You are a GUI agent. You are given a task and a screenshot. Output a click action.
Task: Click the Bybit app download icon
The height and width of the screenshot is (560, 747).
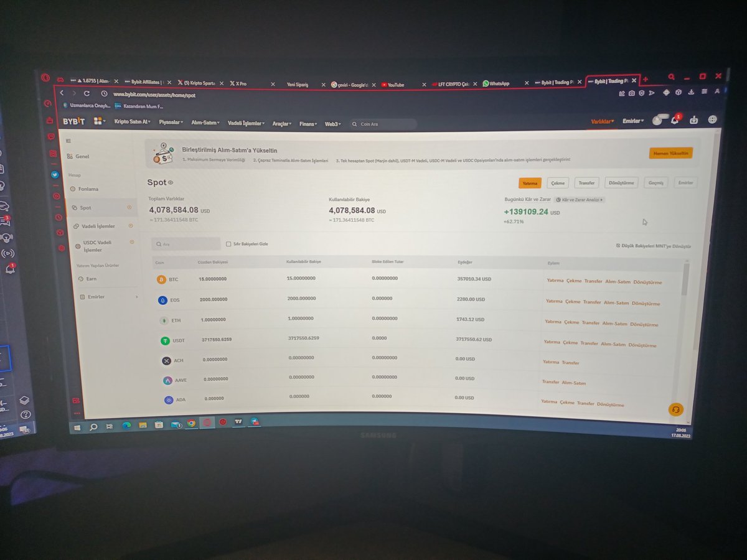pyautogui.click(x=694, y=119)
